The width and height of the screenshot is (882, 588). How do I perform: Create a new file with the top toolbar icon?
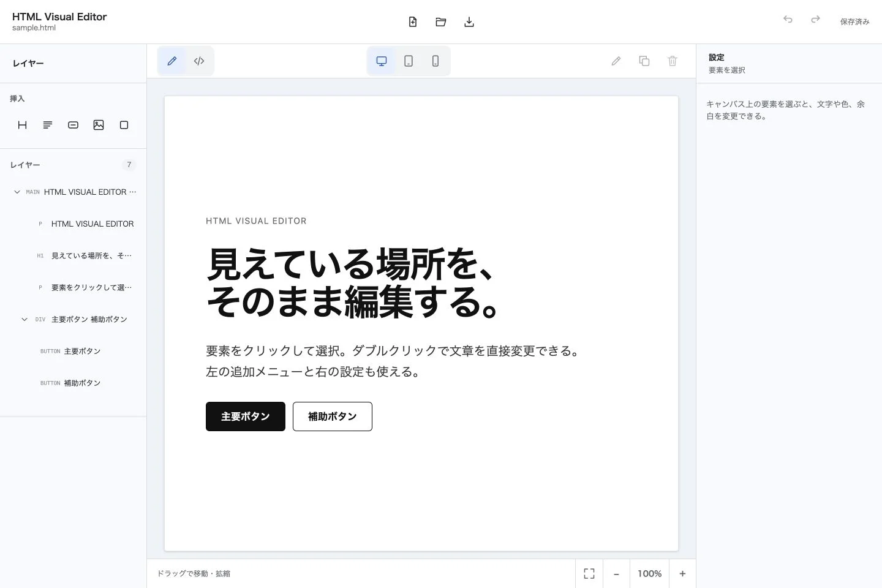tap(413, 22)
